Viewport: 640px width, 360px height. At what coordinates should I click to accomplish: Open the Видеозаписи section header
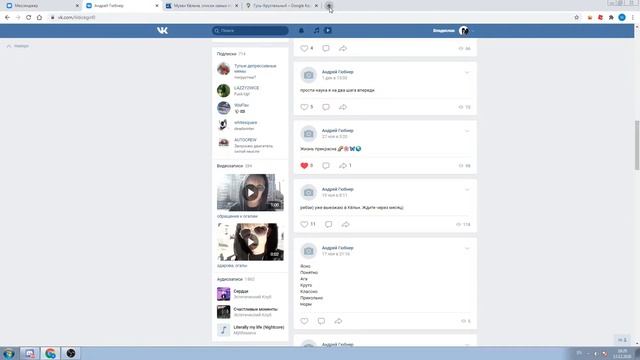[x=234, y=166]
